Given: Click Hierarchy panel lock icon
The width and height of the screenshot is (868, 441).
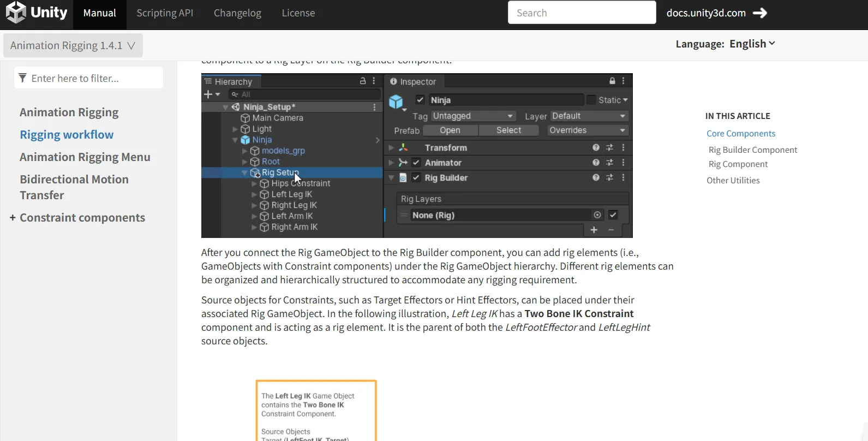Looking at the screenshot, I should click(x=363, y=81).
